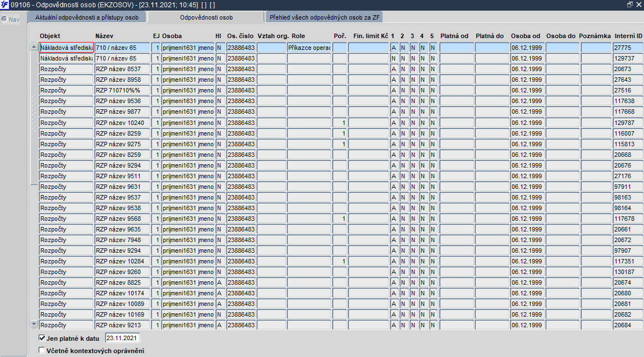Select the Název cell 'RZP název 8958'

click(122, 80)
